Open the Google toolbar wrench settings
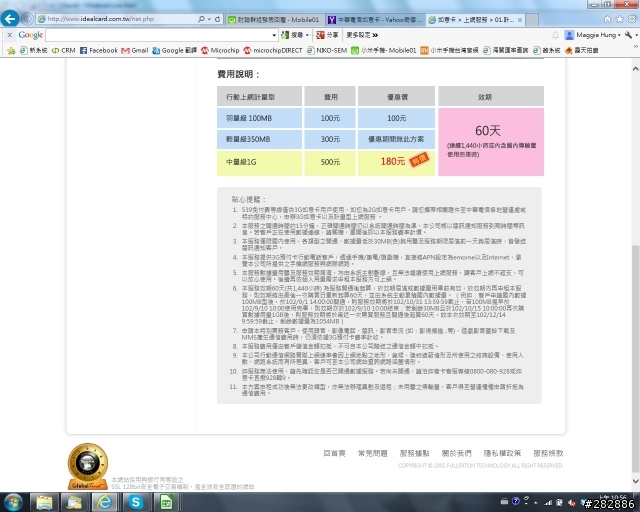The image size is (640, 512). 630,35
